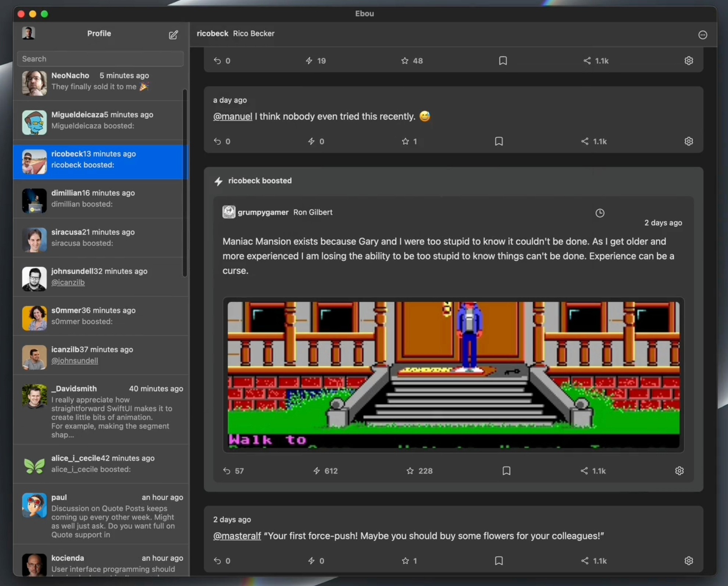
Task: Click the lightning boost icon showing 19
Action: [309, 61]
